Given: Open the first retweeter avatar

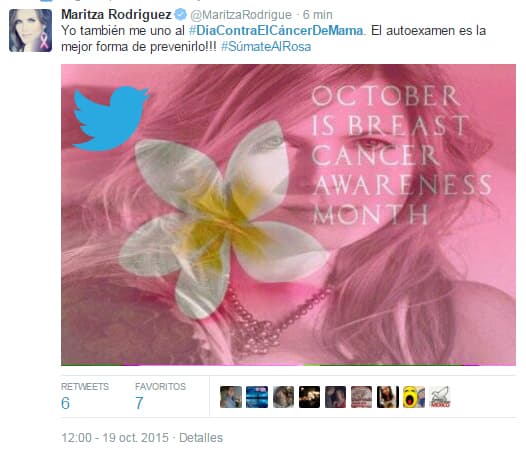Looking at the screenshot, I should (x=231, y=397).
